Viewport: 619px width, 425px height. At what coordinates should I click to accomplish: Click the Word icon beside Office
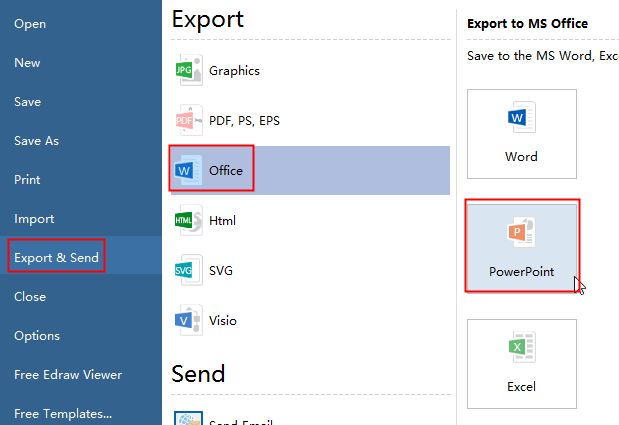185,171
